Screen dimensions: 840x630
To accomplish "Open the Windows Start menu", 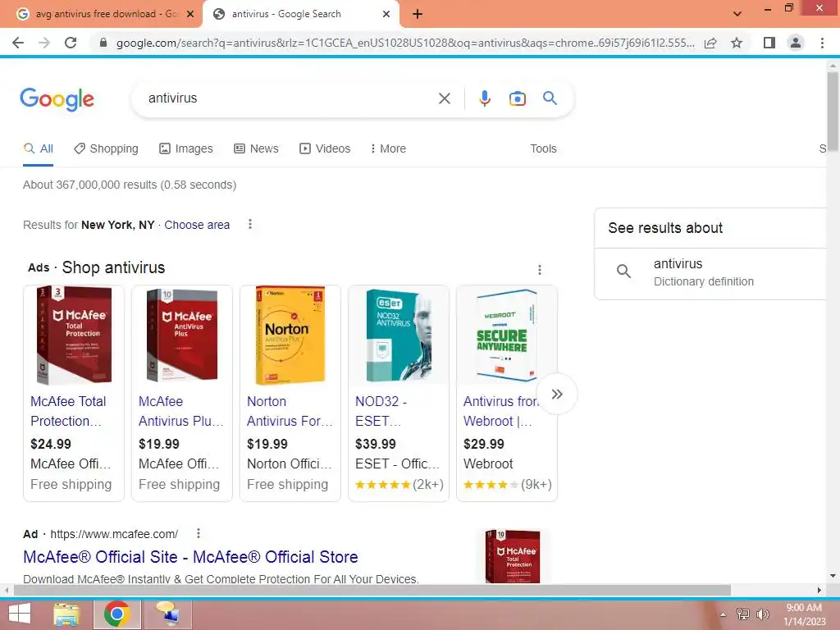I will pyautogui.click(x=20, y=614).
